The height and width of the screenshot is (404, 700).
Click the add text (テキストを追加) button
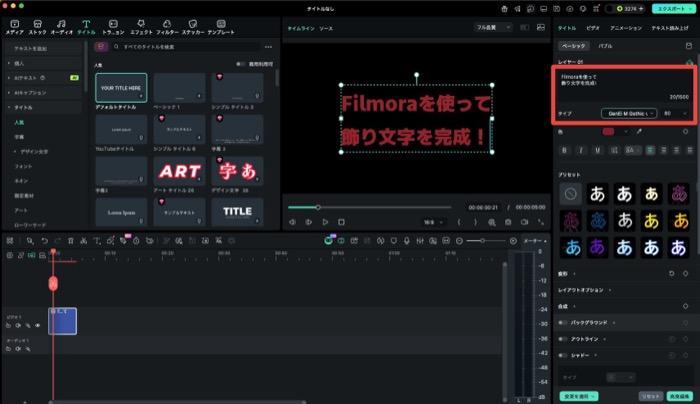pos(44,48)
